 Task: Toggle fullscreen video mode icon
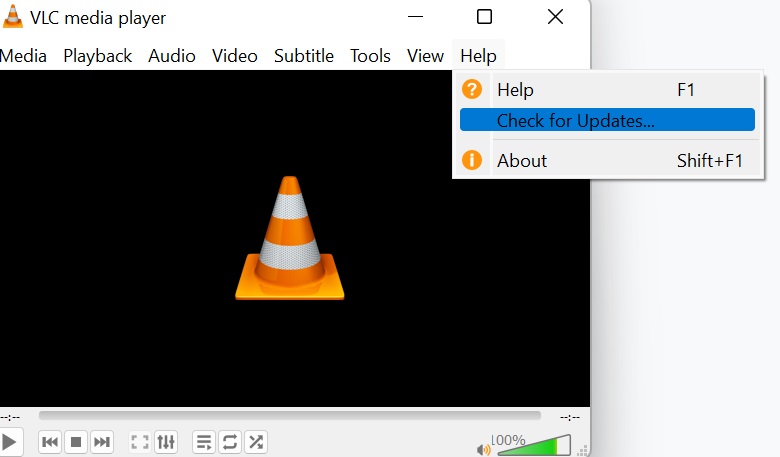pos(140,442)
